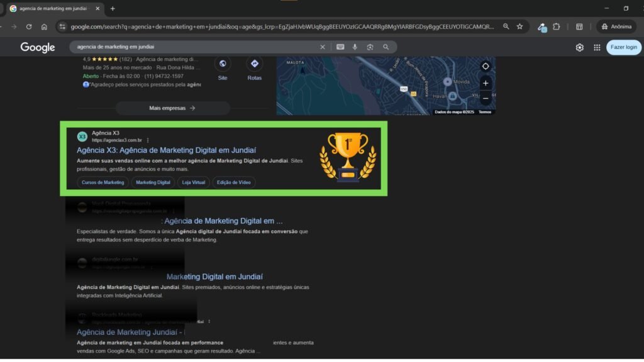Go forward with the browser arrow

point(14,26)
